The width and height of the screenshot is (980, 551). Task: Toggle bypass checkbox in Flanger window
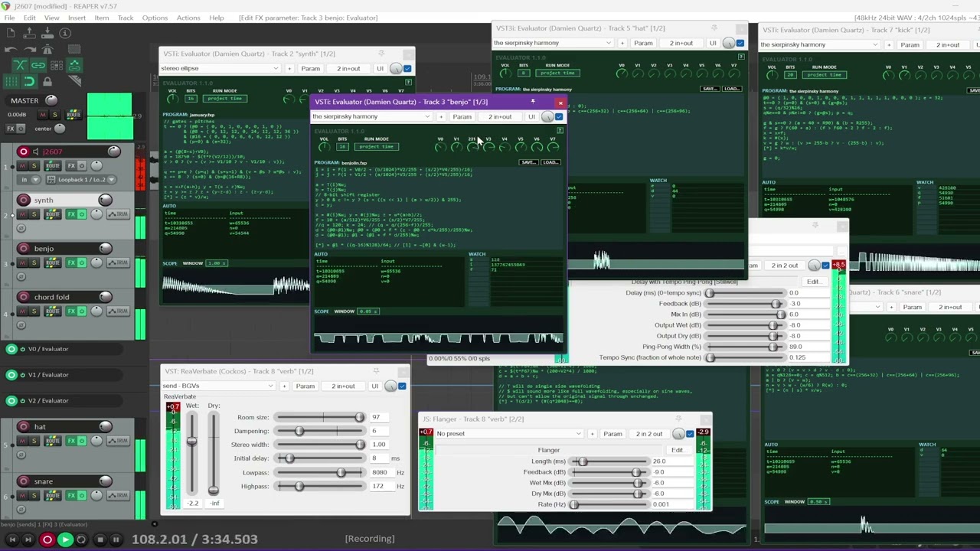[x=690, y=434]
